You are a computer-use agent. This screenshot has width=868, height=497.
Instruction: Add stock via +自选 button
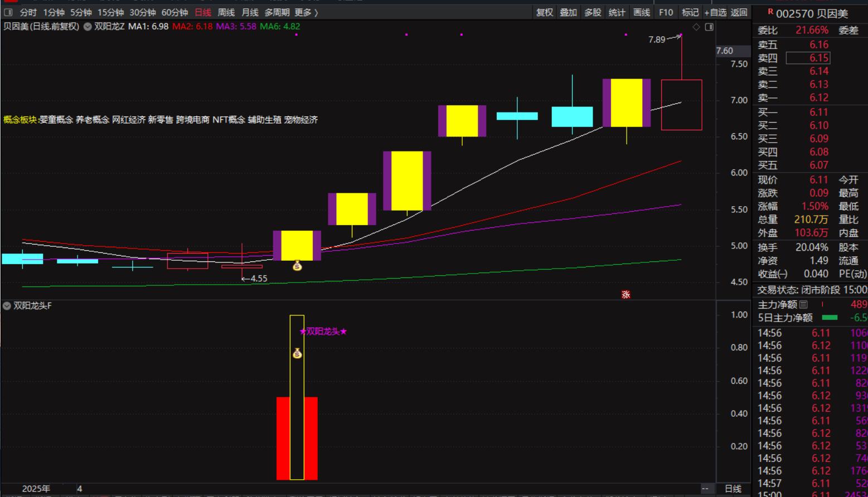point(715,12)
